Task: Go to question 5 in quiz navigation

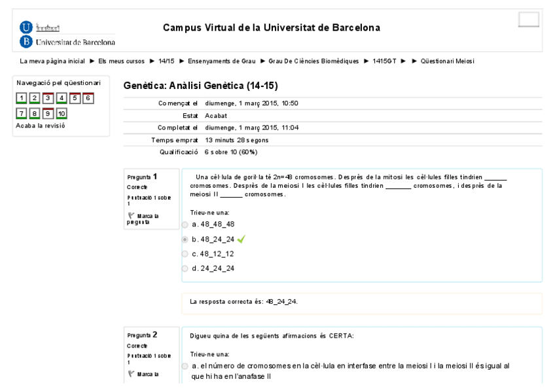Action: pyautogui.click(x=75, y=98)
